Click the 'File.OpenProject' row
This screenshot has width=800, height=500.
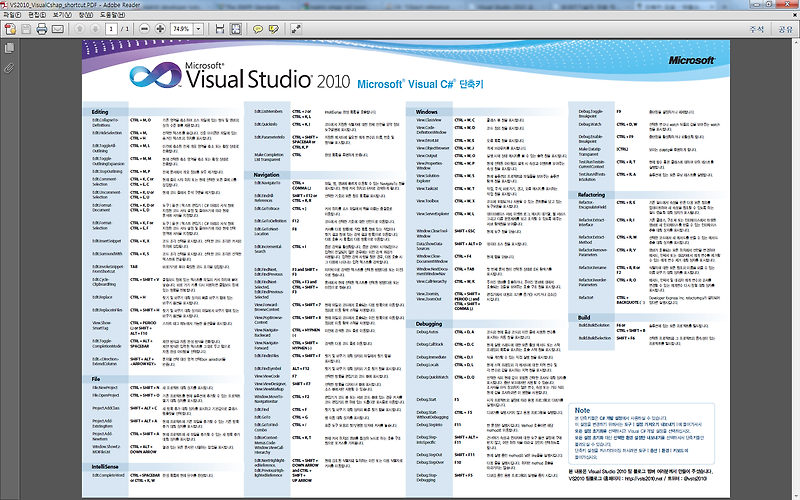pyautogui.click(x=163, y=397)
